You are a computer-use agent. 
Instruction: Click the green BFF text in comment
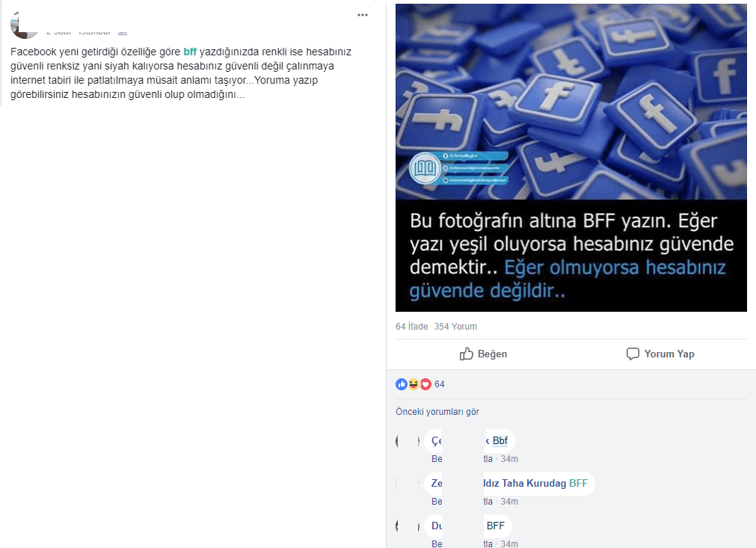(x=579, y=483)
